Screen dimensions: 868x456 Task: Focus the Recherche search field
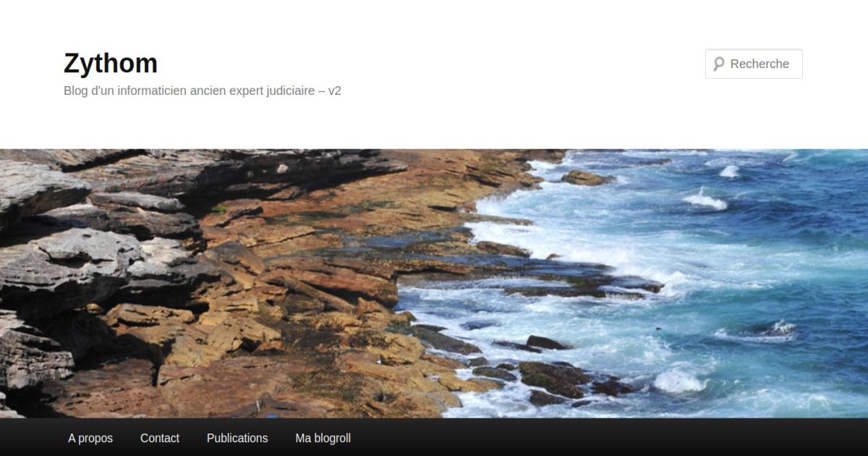pyautogui.click(x=754, y=64)
